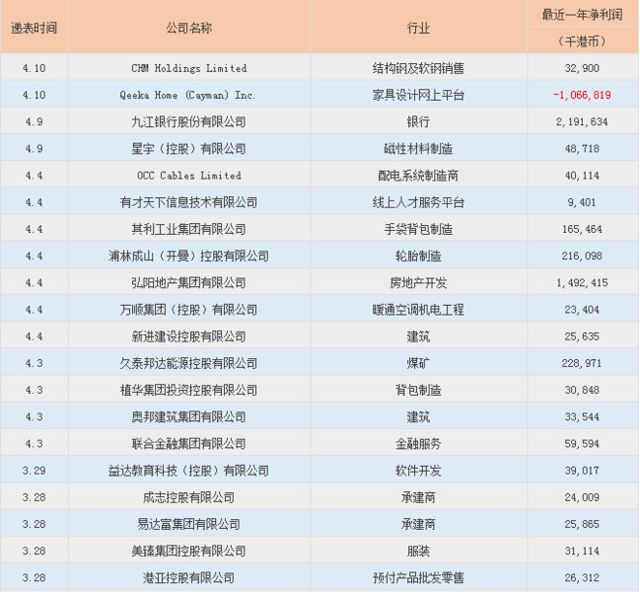Click profit value 228,971
The height and width of the screenshot is (592, 640).
tap(582, 363)
